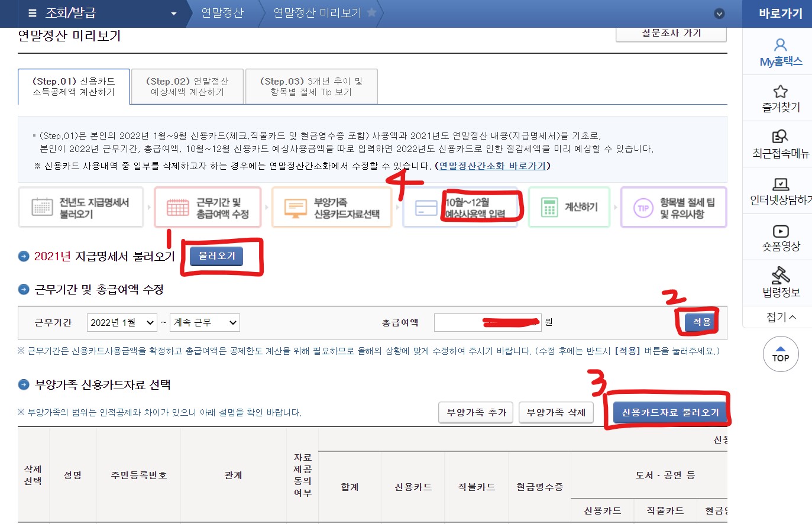Click the 삭제 선택 column header

33,475
